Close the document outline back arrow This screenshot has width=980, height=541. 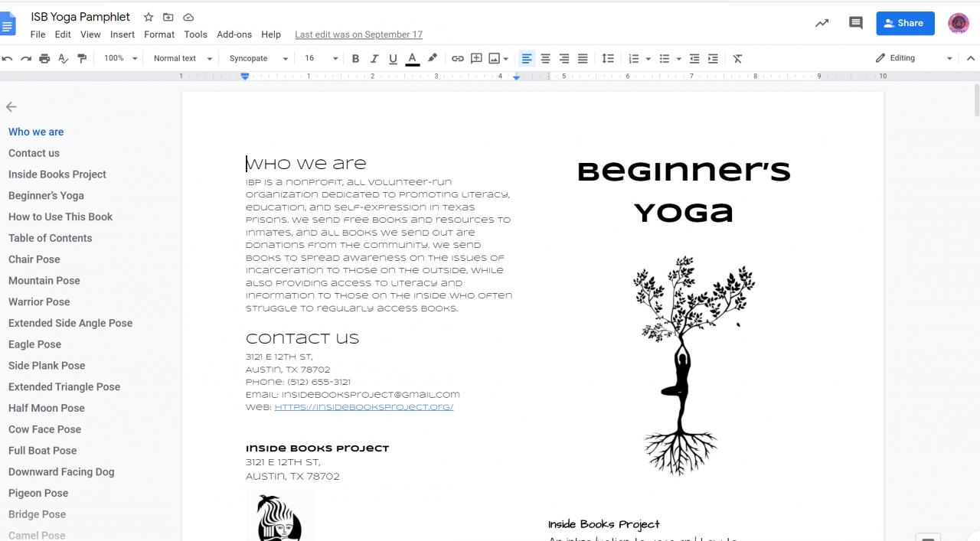coord(11,107)
